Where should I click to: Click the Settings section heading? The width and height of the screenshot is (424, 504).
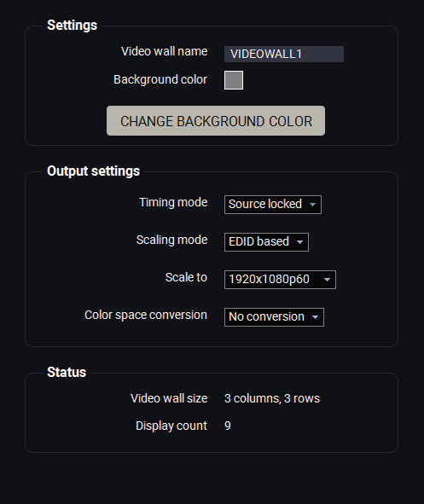[72, 26]
